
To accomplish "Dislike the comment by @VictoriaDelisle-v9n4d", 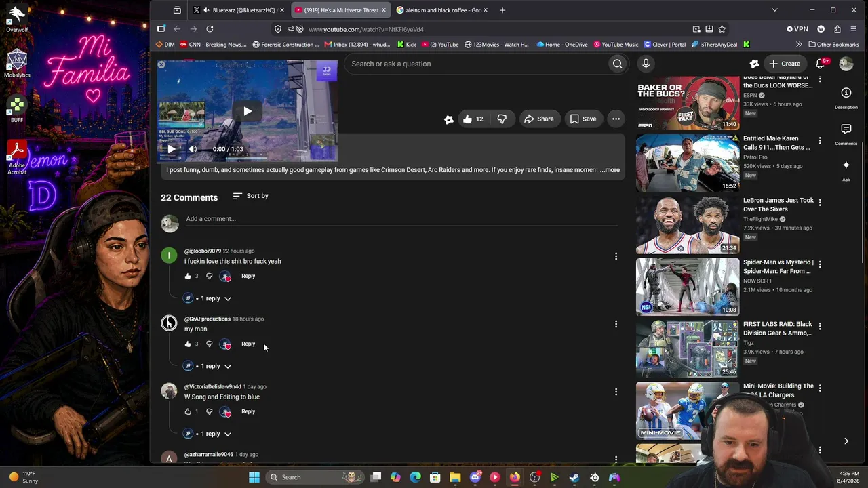I will (209, 411).
